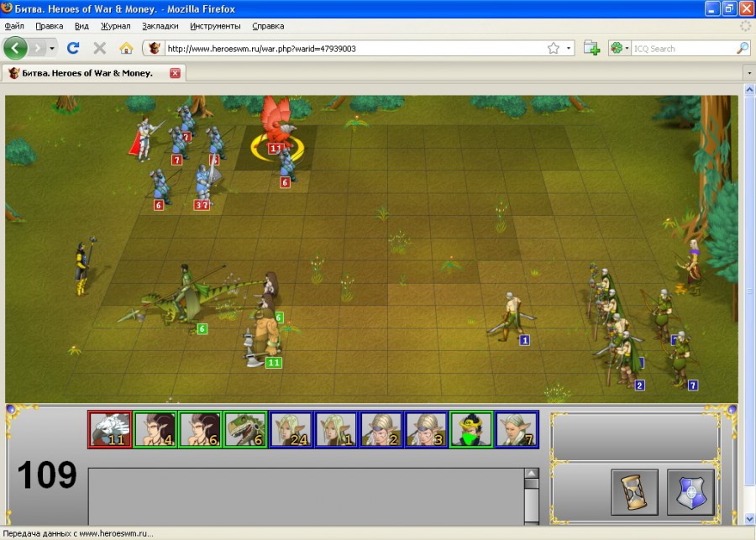Click the Forward navigation button
The width and height of the screenshot is (756, 540).
[37, 48]
